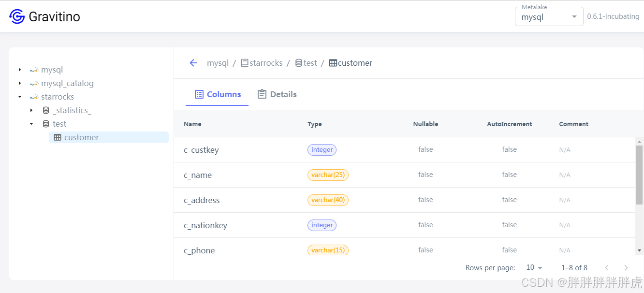
Task: Click the starrocks provider icon in tree
Action: coord(34,97)
